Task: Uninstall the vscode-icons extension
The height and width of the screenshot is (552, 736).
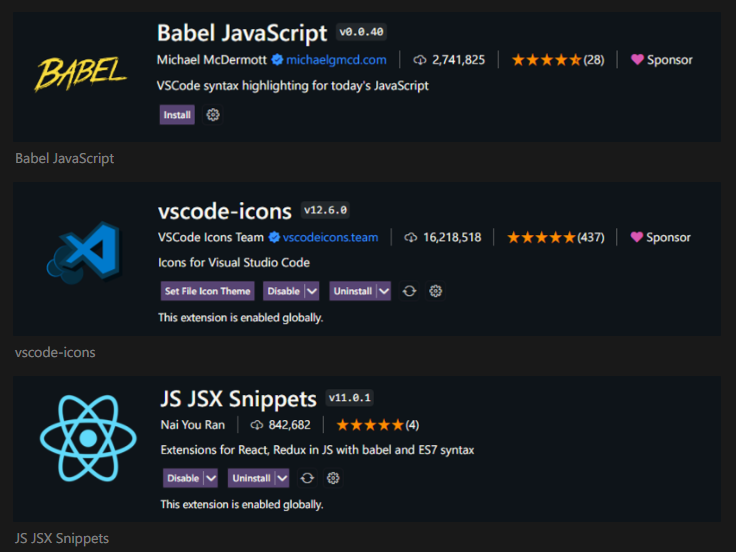Action: coord(353,291)
